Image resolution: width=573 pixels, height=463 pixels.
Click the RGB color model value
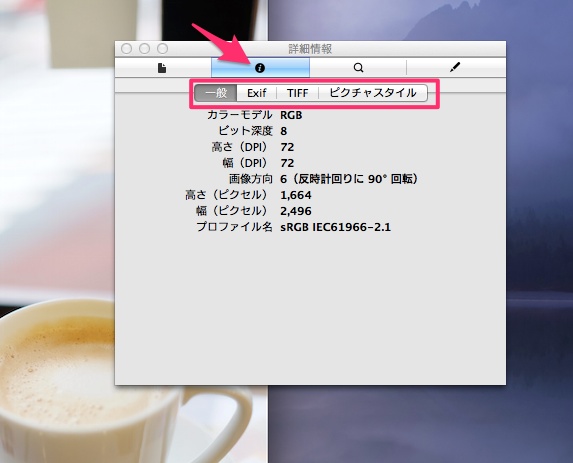pos(291,115)
